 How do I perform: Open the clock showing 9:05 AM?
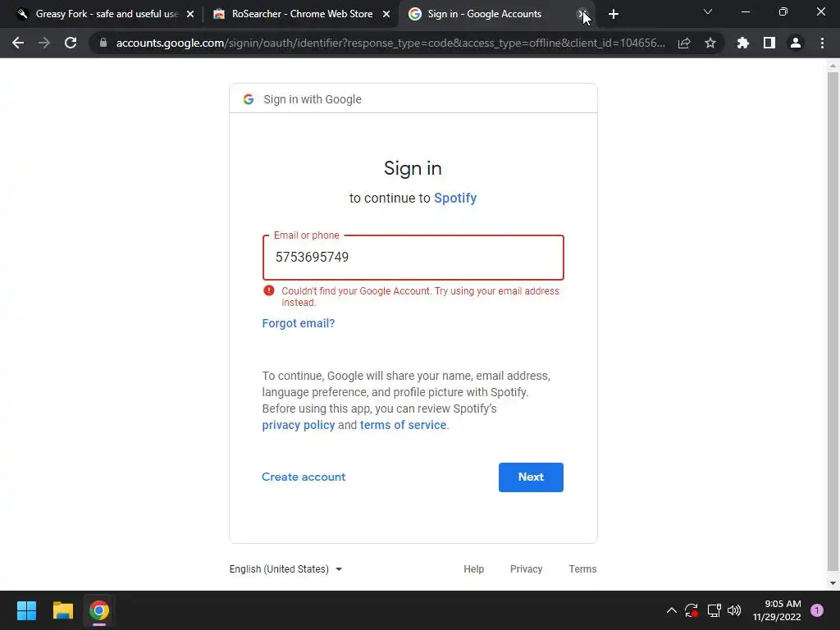pos(777,610)
